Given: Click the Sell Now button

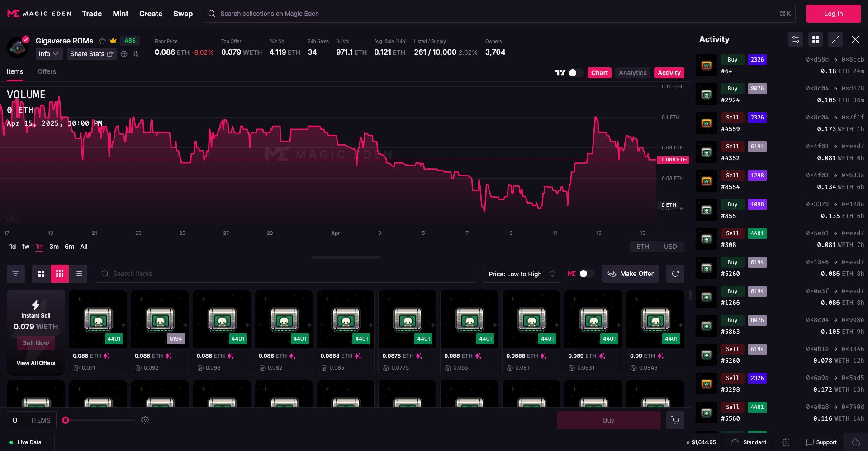Looking at the screenshot, I should click(x=36, y=343).
